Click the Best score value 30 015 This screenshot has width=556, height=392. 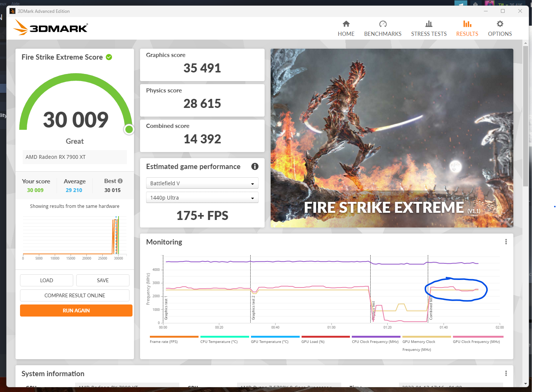(x=112, y=190)
